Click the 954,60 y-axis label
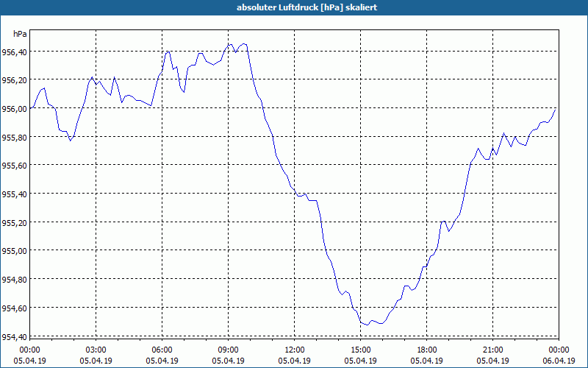Screen dimensions: 588x368 click(14, 308)
